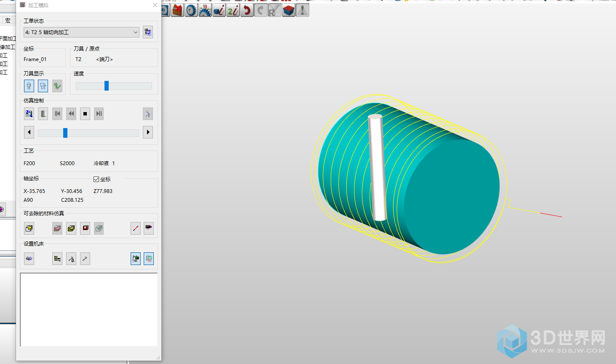Click dark red cube material icon
The image size is (616, 364).
click(85, 228)
